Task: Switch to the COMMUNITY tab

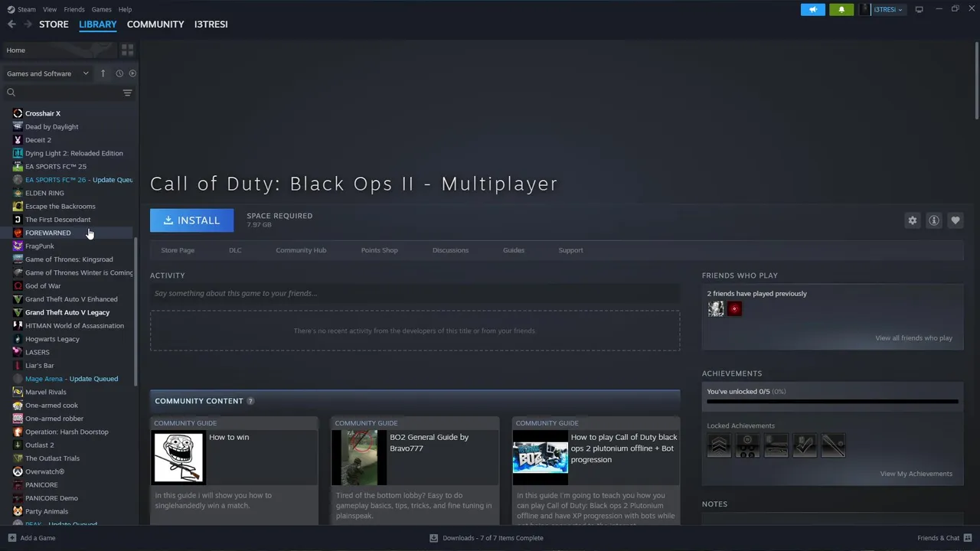Action: pyautogui.click(x=155, y=24)
